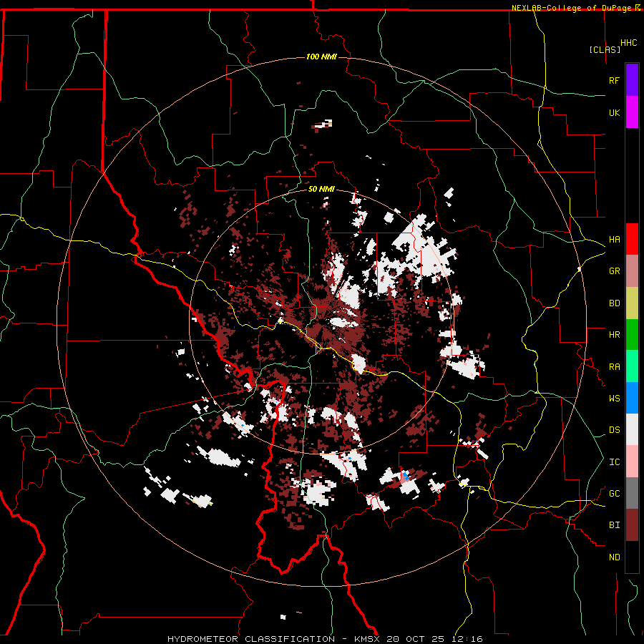The image size is (644, 644).
Task: Click the WS blue legend block
Action: [632, 398]
